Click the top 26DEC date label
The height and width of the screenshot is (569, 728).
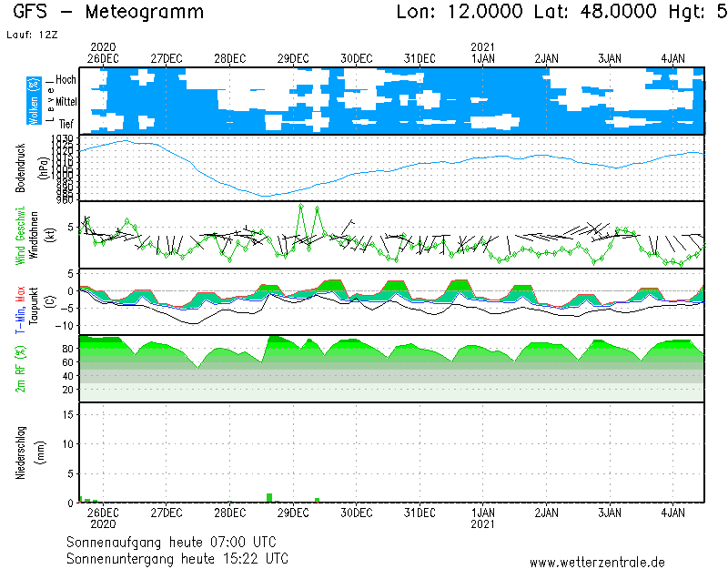pyautogui.click(x=103, y=59)
